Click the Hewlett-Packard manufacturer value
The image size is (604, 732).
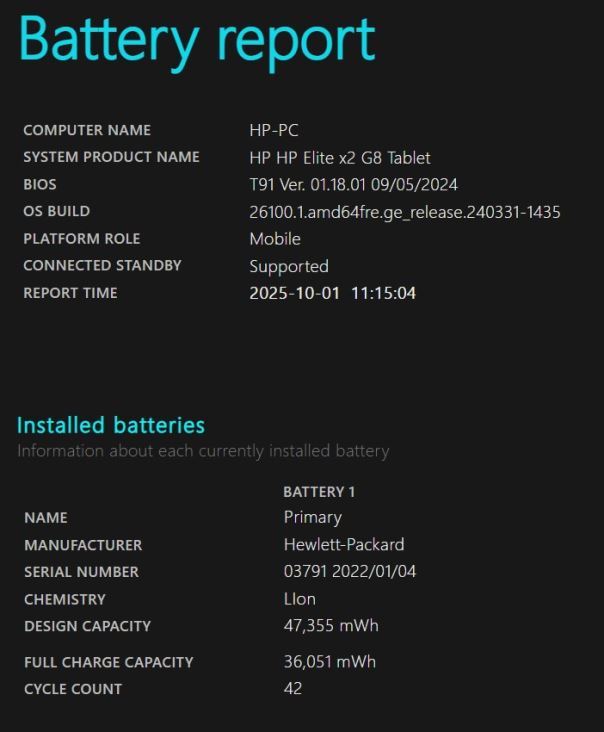pyautogui.click(x=344, y=545)
